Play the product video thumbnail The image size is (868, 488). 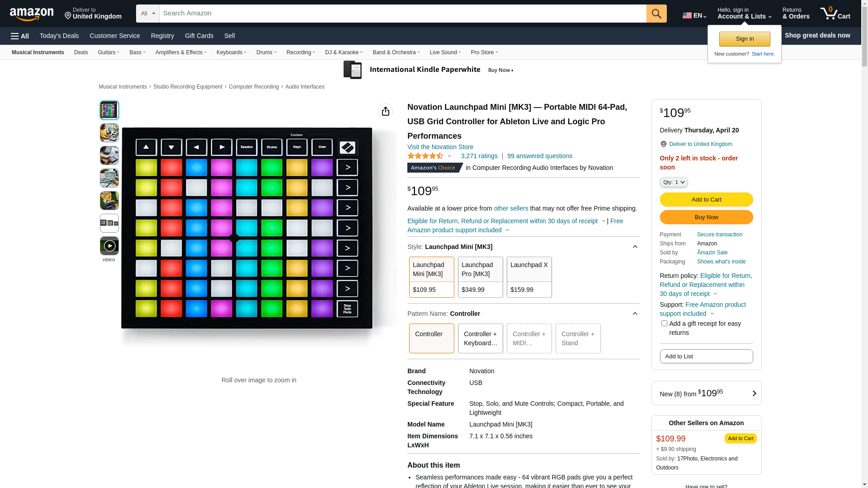click(109, 246)
